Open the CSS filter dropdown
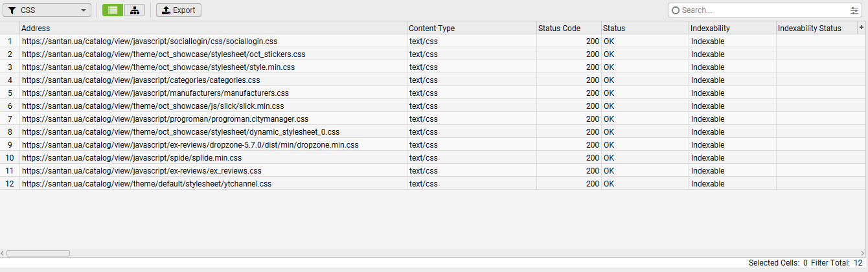Viewport: 868px width, 272px height. 47,10
